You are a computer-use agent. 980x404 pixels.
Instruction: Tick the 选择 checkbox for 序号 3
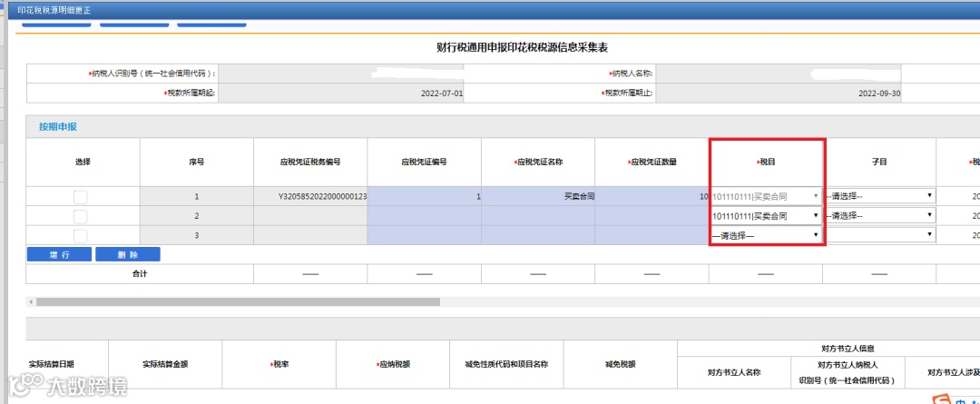81,235
